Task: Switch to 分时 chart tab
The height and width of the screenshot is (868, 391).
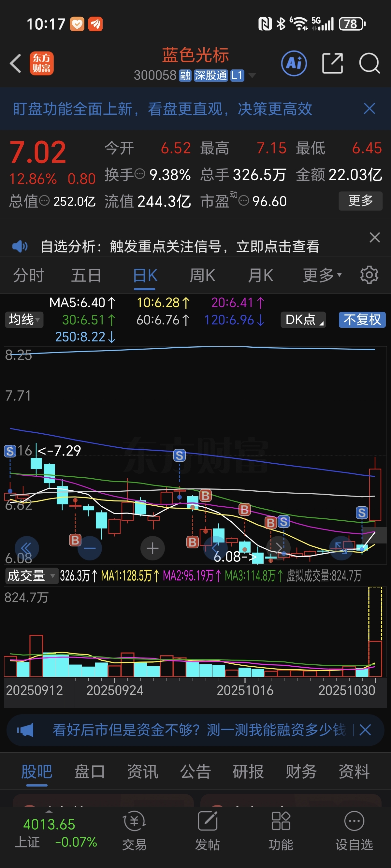Action: (x=29, y=275)
